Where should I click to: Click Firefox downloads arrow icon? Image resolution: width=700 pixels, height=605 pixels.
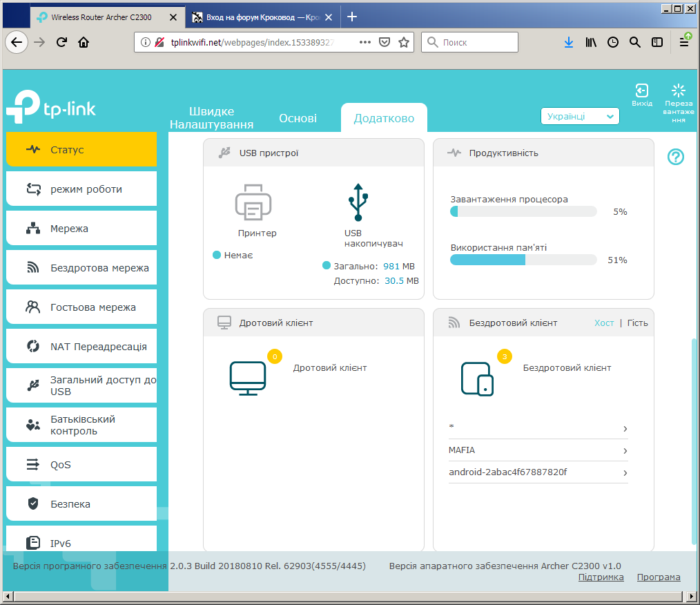pos(568,42)
